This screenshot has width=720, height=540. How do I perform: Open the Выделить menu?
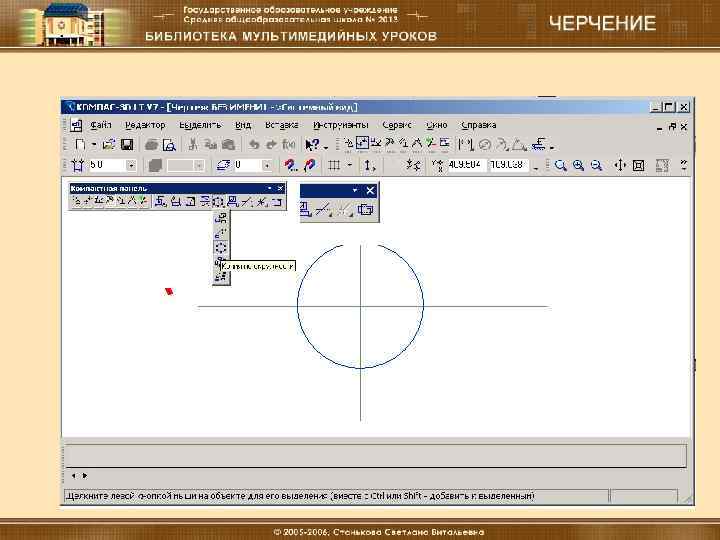(x=200, y=125)
